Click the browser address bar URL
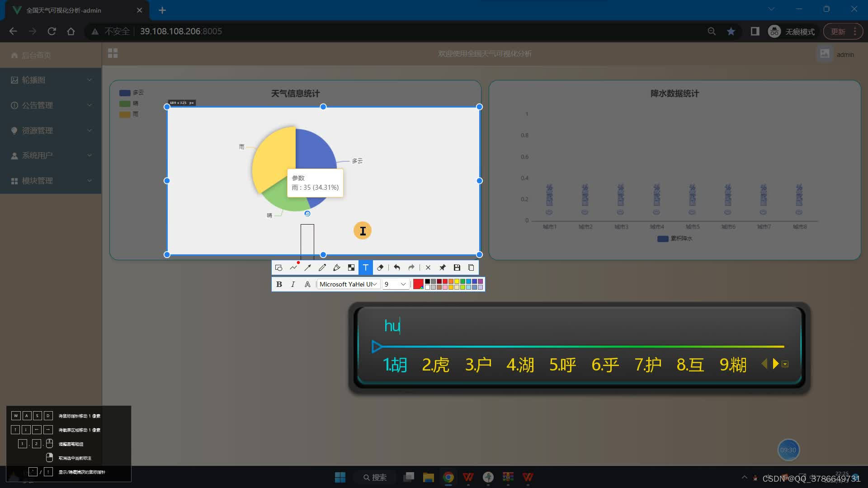 pos(181,31)
